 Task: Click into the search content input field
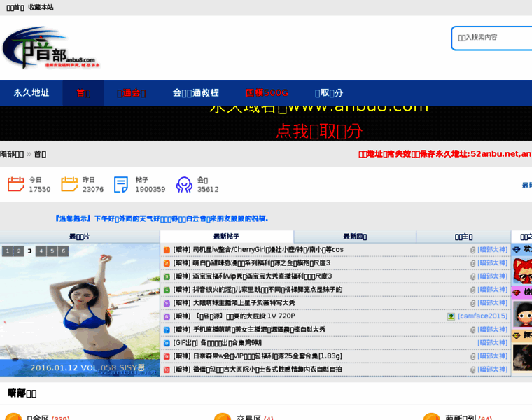pyautogui.click(x=492, y=38)
